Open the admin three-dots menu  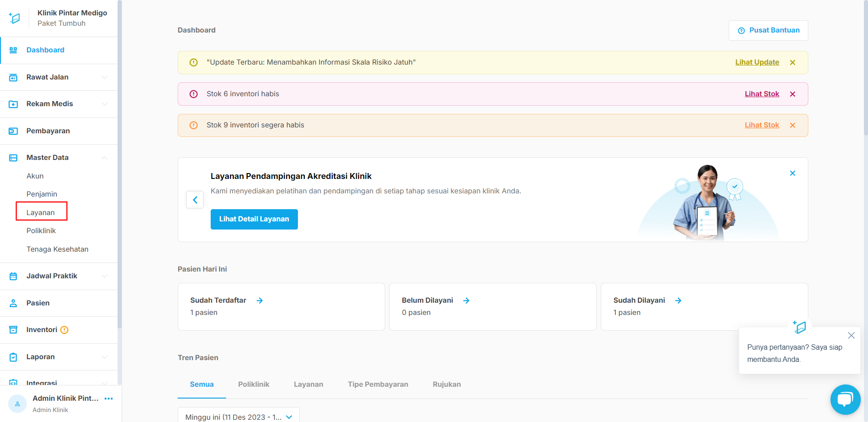(108, 399)
